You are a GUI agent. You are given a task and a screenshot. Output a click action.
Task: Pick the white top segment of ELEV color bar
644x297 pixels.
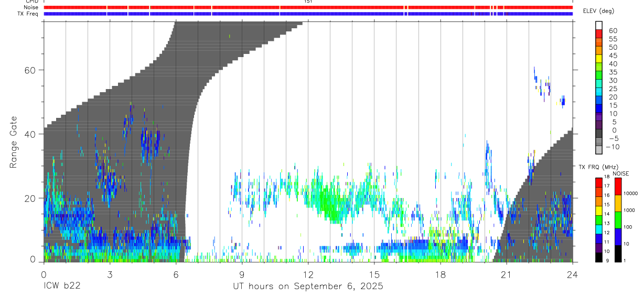[x=599, y=25]
